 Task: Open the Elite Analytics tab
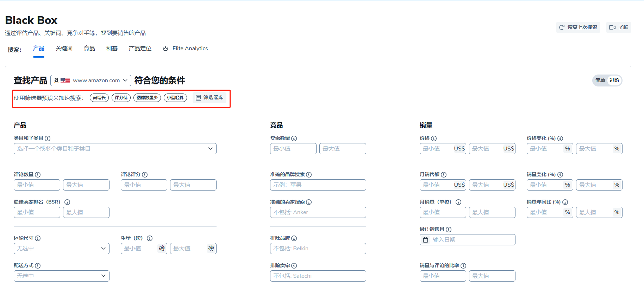[x=185, y=49]
